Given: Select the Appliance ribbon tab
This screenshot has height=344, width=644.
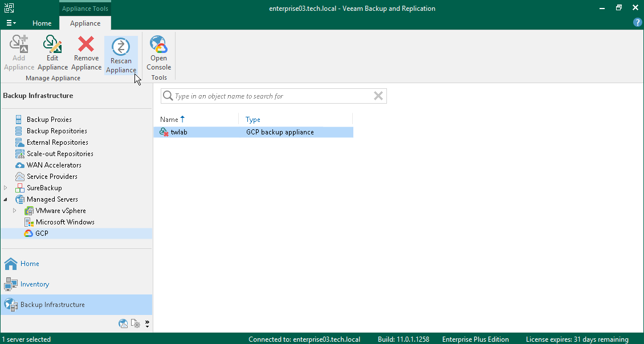Looking at the screenshot, I should pos(85,23).
